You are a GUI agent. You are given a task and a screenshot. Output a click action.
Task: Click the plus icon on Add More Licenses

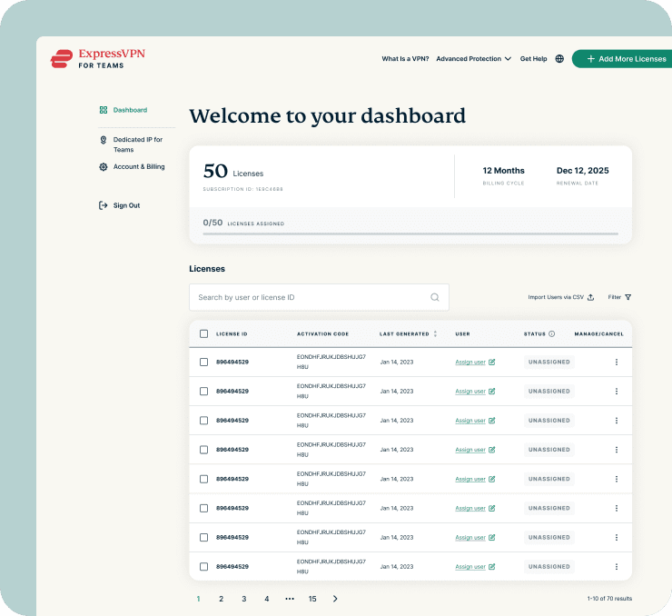[590, 59]
